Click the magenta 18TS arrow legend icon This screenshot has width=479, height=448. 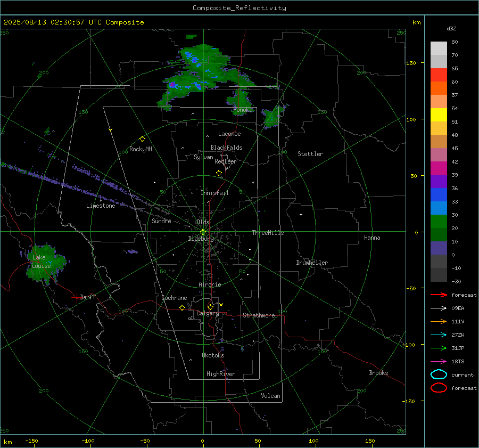[x=439, y=362]
